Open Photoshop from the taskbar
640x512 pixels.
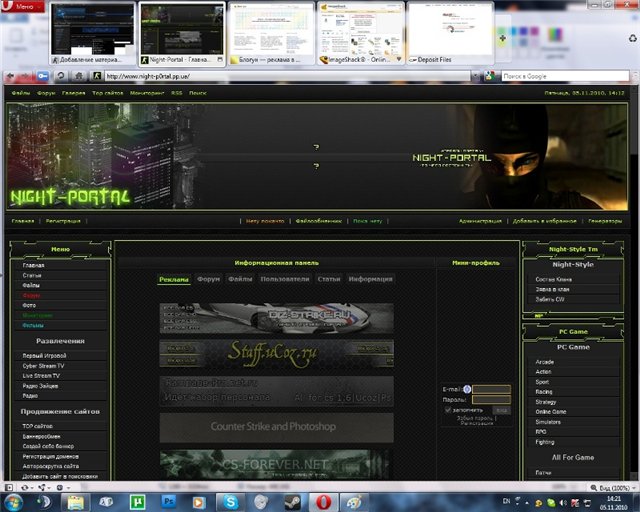[169, 499]
